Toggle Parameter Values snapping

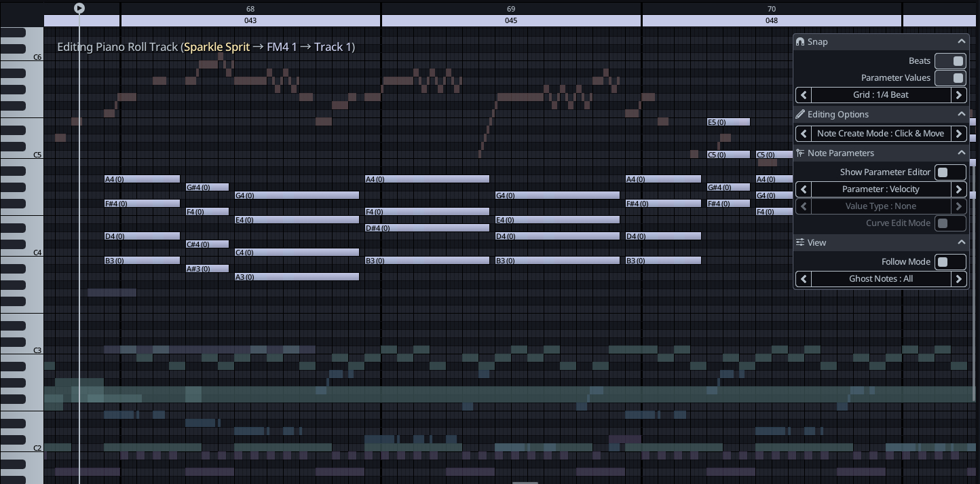pos(950,78)
